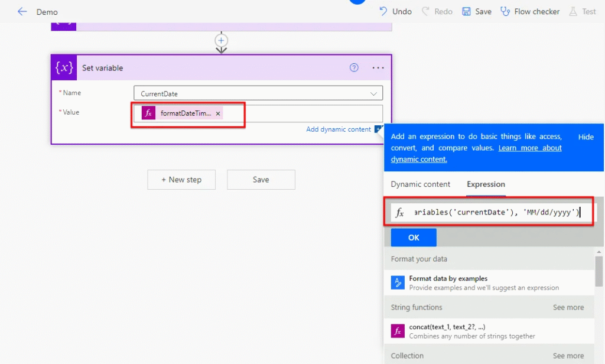Screen dimensions: 605x364
Task: Open the Set variable ellipsis menu
Action: (378, 67)
